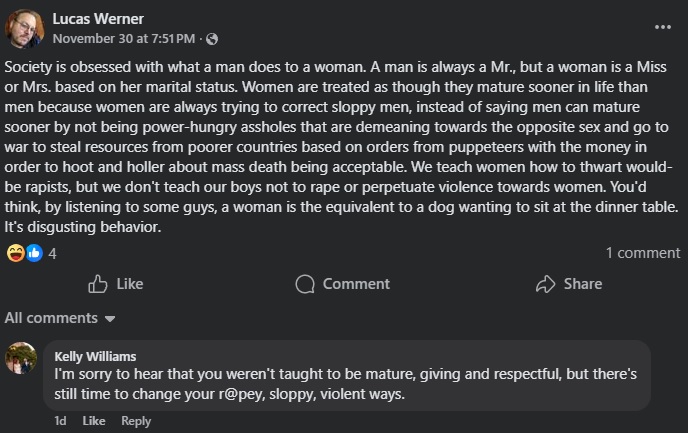Image resolution: width=688 pixels, height=433 pixels.
Task: Expand the All comments sort dropdown
Action: click(60, 318)
